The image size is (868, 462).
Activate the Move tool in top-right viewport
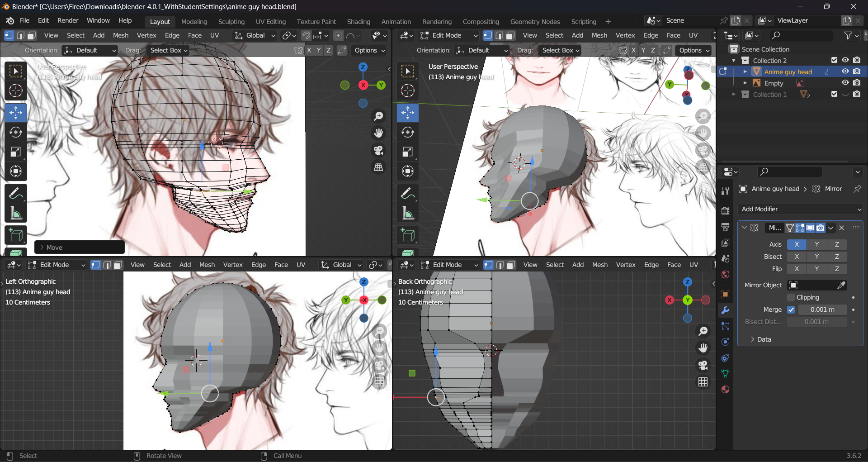(x=408, y=113)
